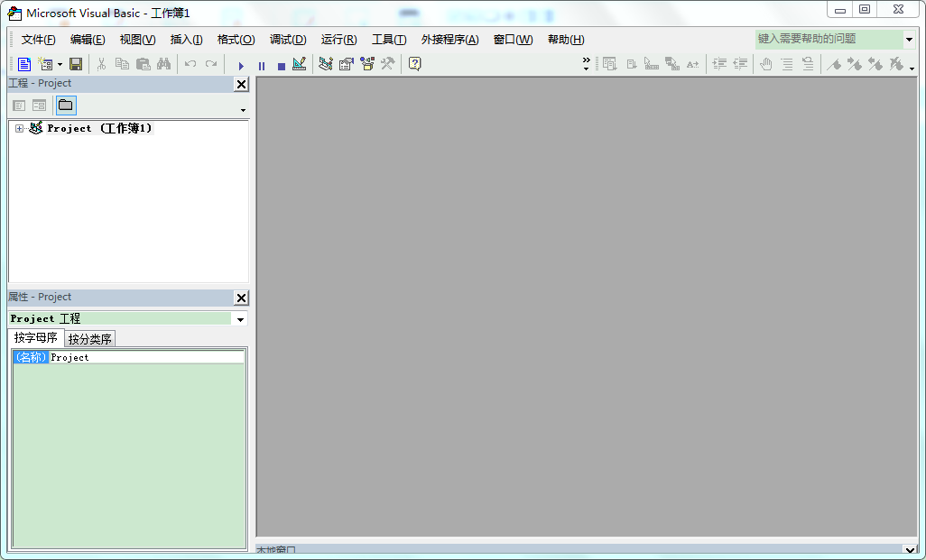The height and width of the screenshot is (560, 926).
Task: Click the Break pause icon
Action: pyautogui.click(x=262, y=66)
